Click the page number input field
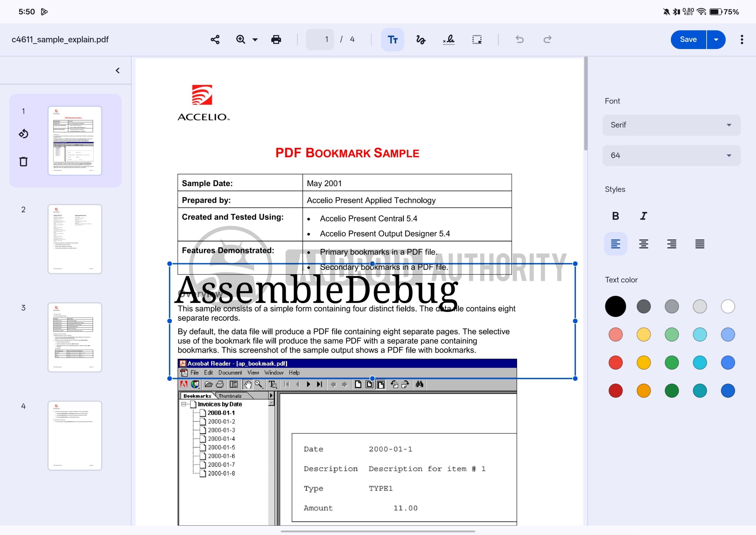 (x=320, y=40)
